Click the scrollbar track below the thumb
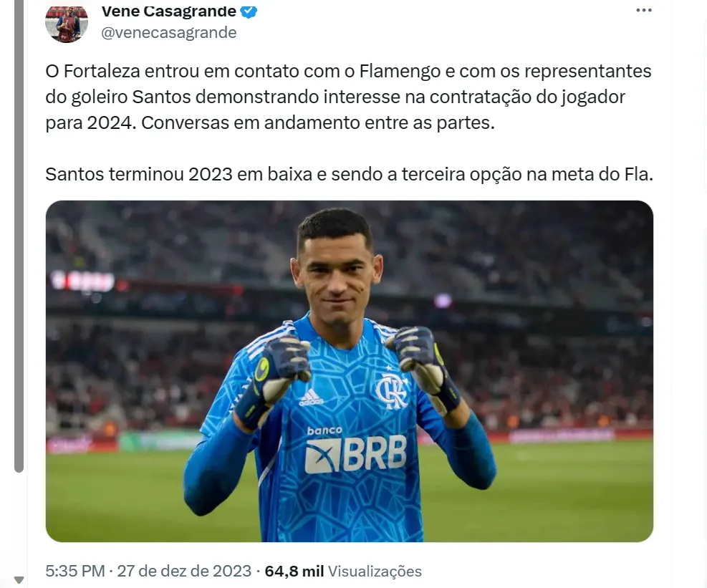Image resolution: width=707 pixels, height=588 pixels. pyautogui.click(x=19, y=523)
